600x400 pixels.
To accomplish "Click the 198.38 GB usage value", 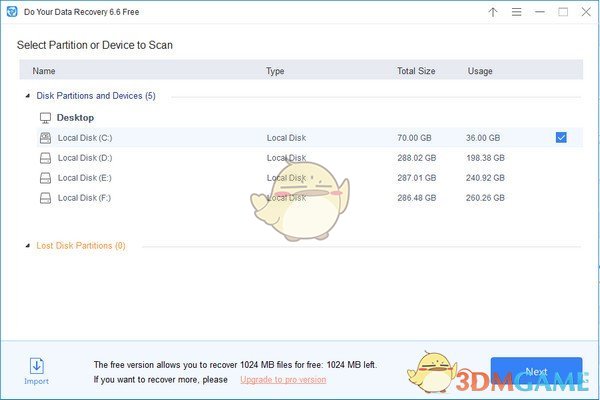I will coord(485,158).
